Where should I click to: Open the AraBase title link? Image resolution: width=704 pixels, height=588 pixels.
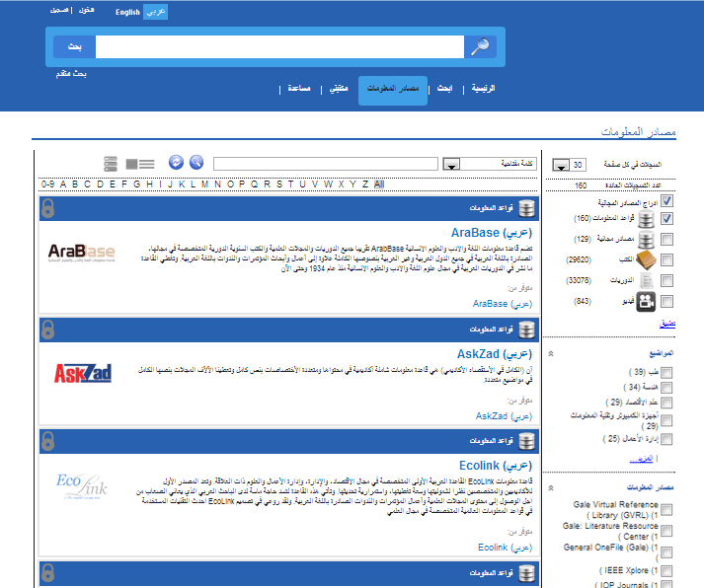coord(491,233)
